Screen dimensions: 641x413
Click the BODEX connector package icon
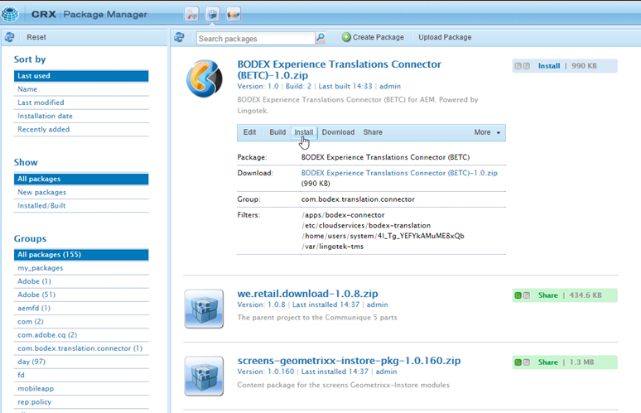[204, 80]
